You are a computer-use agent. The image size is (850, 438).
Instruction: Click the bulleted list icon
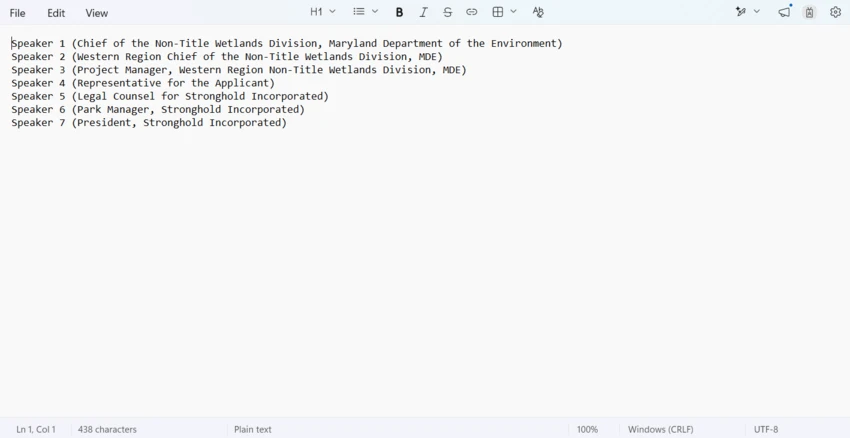coord(359,11)
